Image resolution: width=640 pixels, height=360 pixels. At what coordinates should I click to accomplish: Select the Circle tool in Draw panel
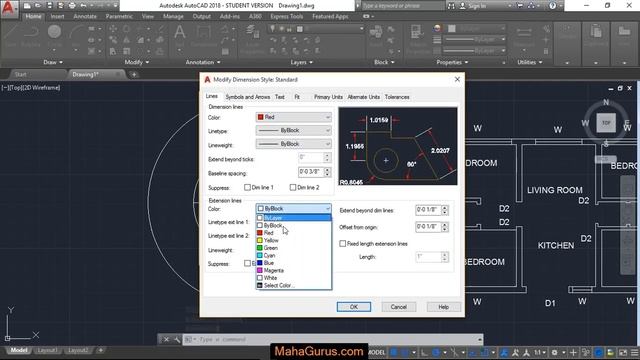pyautogui.click(x=54, y=35)
